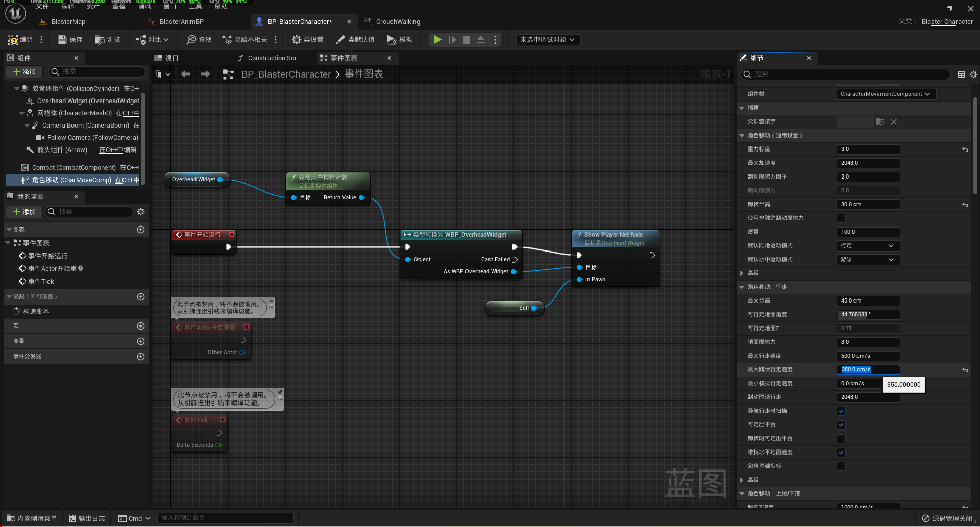Viewport: 980px width, 527px height.
Task: Open default land movement mode dropdown 行走
Action: tap(868, 246)
